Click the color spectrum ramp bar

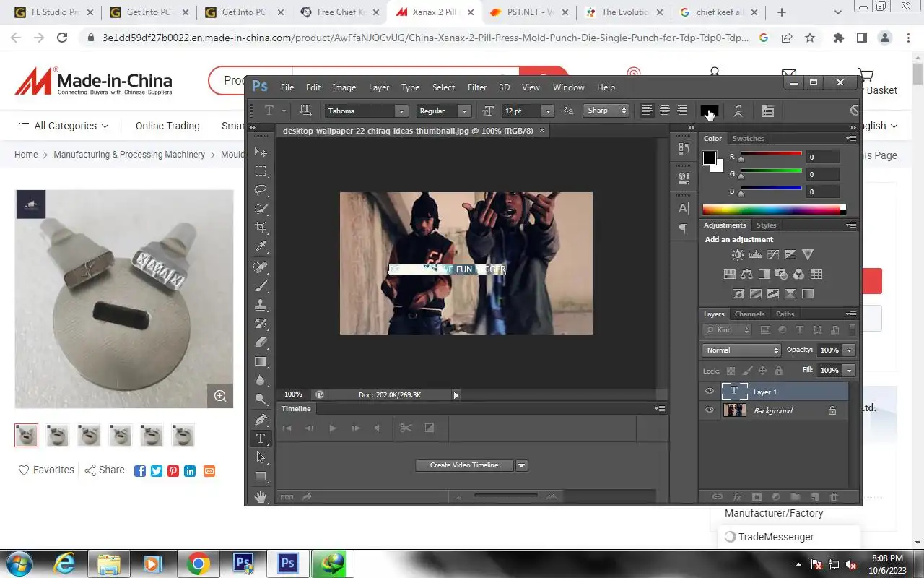[774, 210]
